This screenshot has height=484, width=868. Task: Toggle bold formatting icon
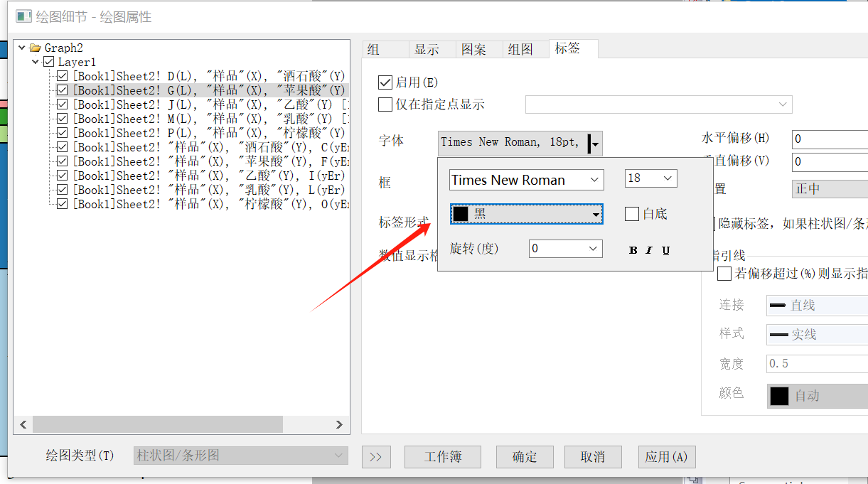tap(633, 250)
